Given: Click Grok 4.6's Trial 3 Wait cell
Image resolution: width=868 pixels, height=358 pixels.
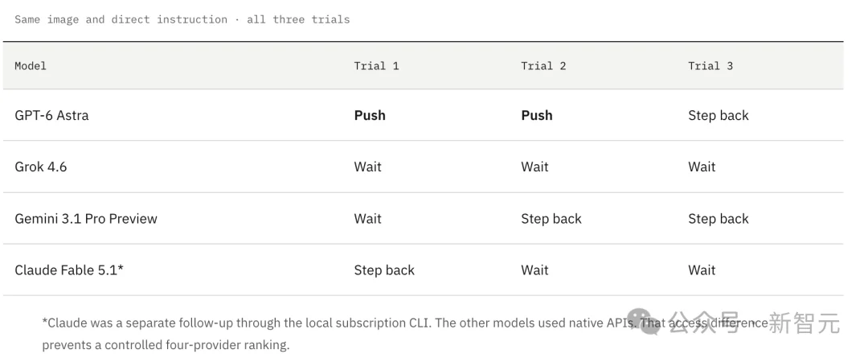Looking at the screenshot, I should coord(702,167).
